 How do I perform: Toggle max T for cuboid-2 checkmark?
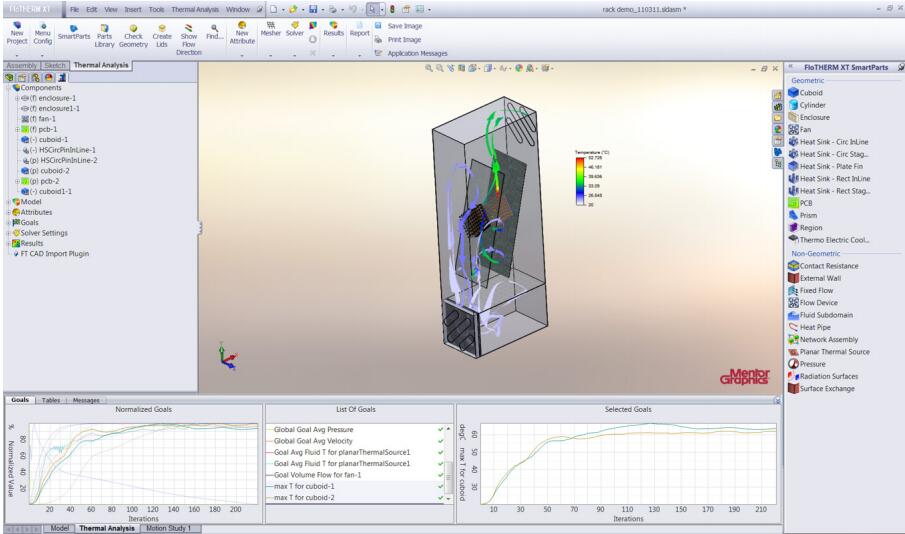click(440, 498)
